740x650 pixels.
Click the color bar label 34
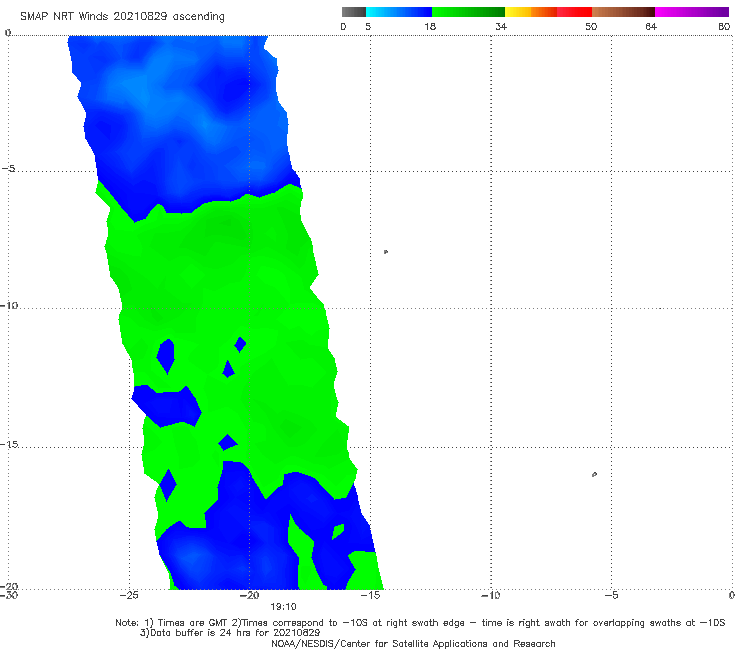tap(501, 27)
